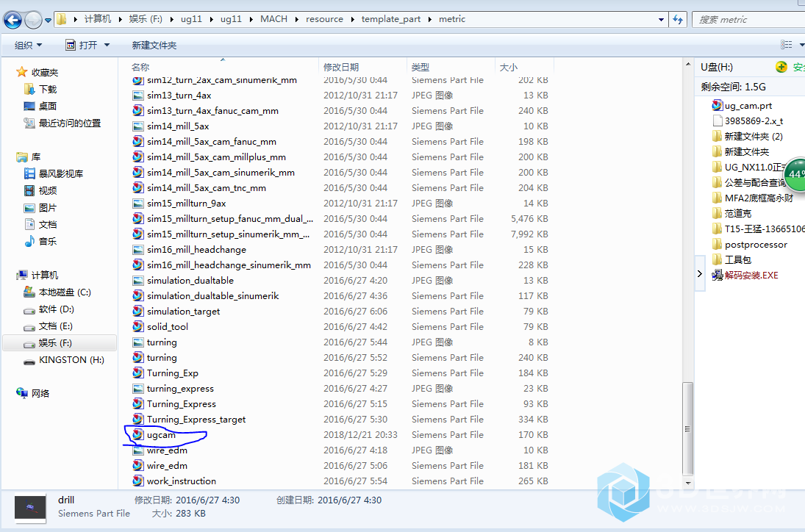Click the 图片 library icon
Viewport: 805px width, 532px height.
coord(30,208)
